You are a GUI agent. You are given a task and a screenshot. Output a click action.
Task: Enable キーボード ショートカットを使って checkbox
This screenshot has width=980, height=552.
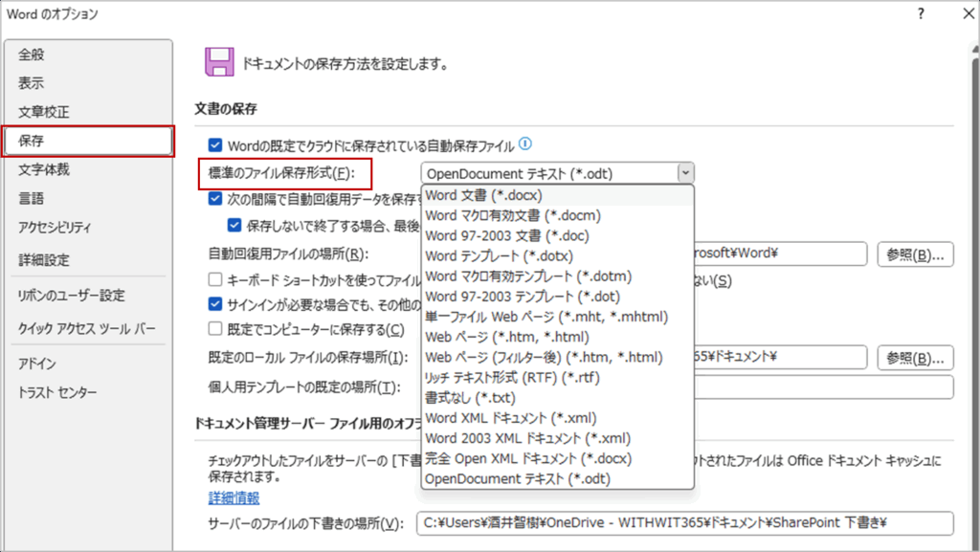pyautogui.click(x=215, y=279)
